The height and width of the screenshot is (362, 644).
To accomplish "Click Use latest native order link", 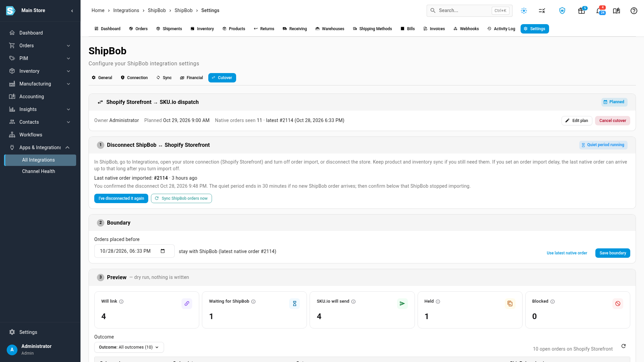I will coord(567,253).
